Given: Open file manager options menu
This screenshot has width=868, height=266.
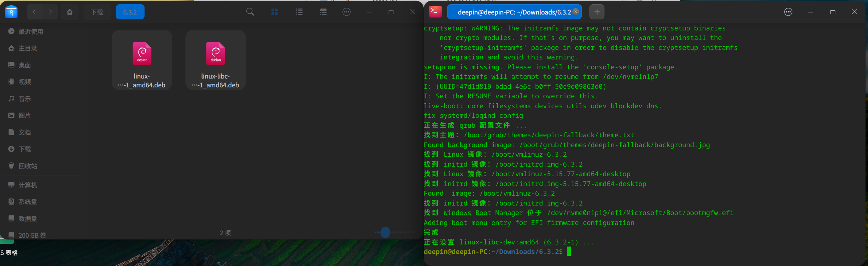Looking at the screenshot, I should point(347,12).
